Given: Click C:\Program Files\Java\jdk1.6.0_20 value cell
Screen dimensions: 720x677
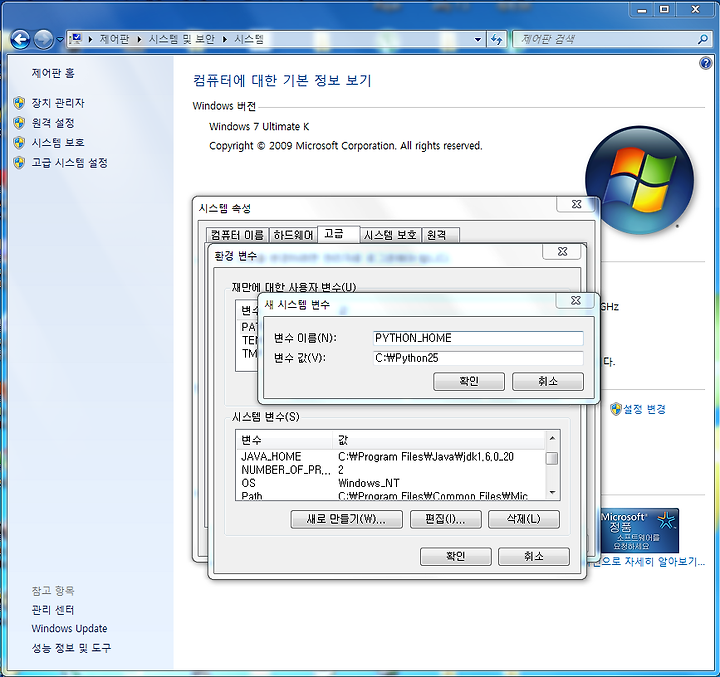Looking at the screenshot, I should [x=426, y=457].
